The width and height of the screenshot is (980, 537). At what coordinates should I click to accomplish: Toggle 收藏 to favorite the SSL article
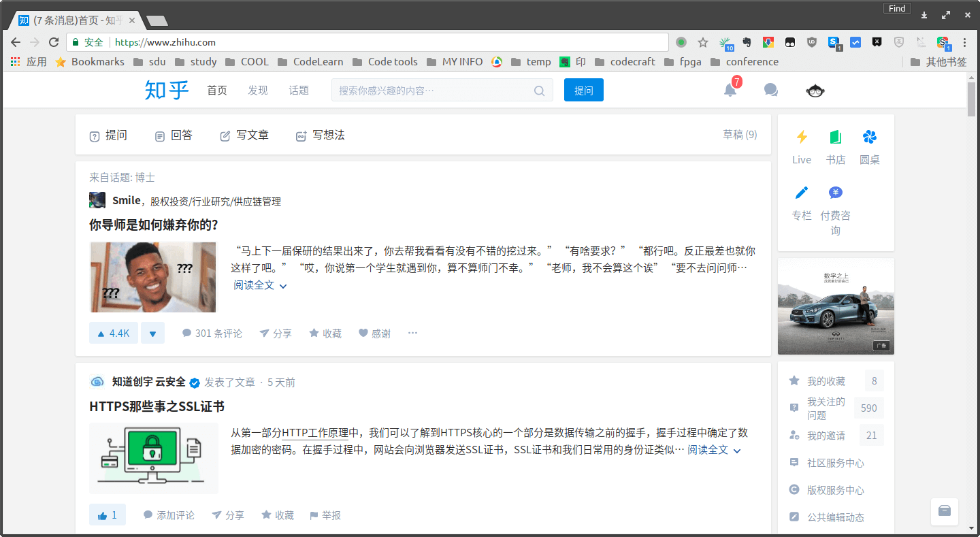point(277,515)
